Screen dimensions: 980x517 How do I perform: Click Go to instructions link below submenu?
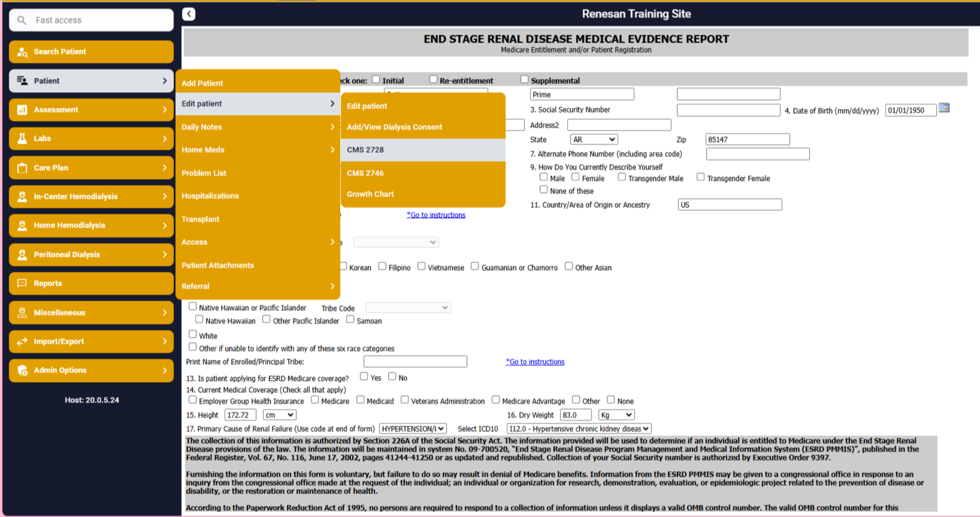click(436, 215)
